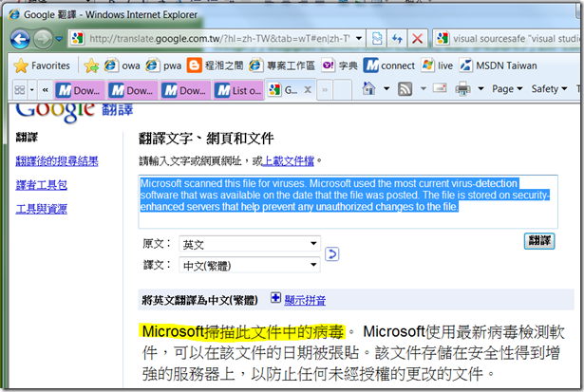Viewport: 584px width, 392px height.
Task: Click the translate.google.com.tw address bar
Action: coord(219,38)
